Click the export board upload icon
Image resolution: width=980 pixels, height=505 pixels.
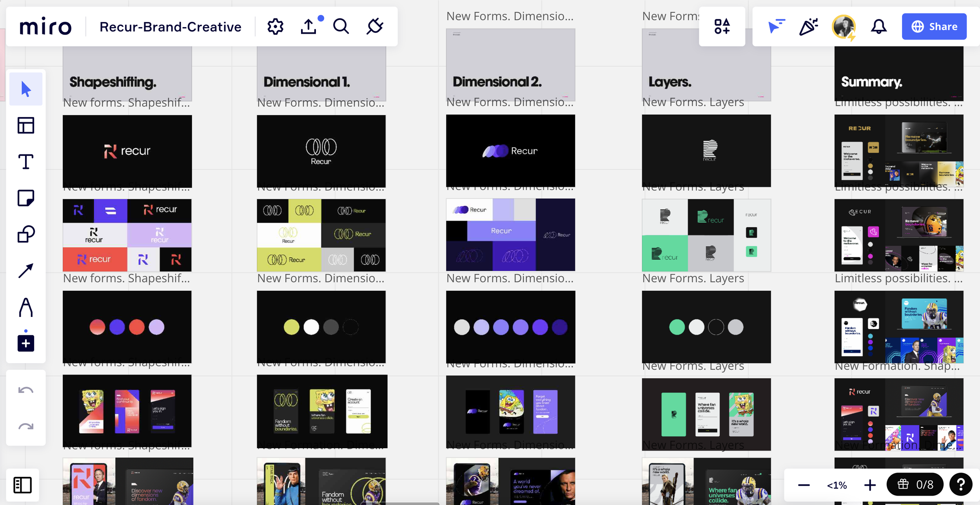(x=309, y=27)
